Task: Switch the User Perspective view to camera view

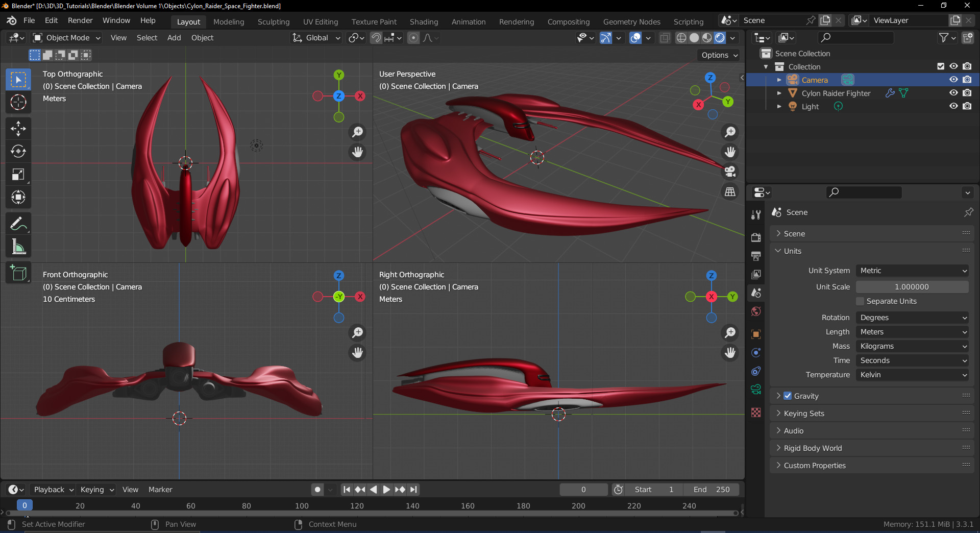Action: (730, 172)
